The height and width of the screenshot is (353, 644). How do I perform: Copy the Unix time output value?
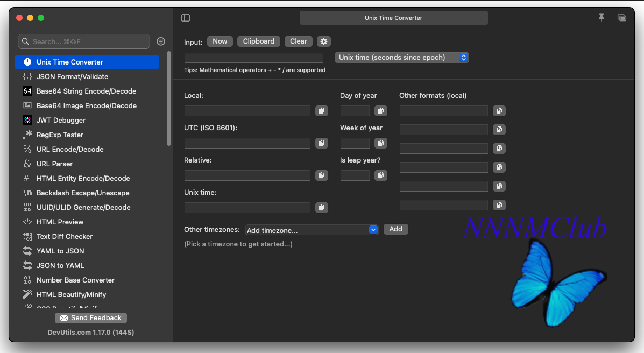(x=322, y=208)
